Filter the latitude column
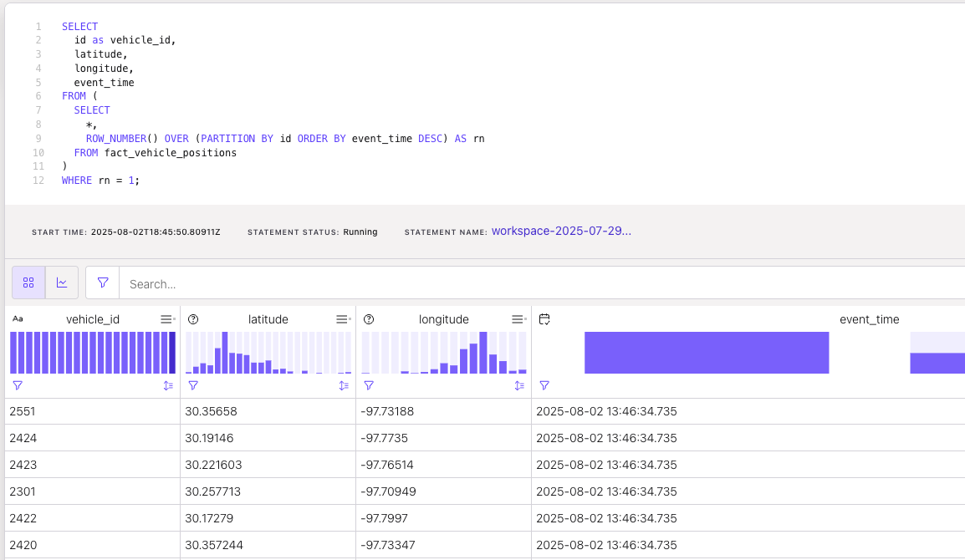Screen dimensions: 965x560 [x=193, y=385]
